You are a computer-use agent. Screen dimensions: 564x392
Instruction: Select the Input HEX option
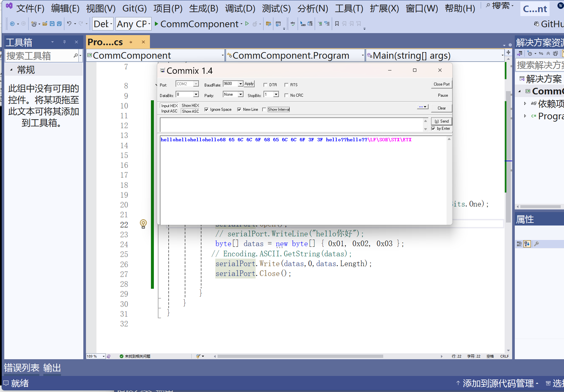pyautogui.click(x=169, y=106)
